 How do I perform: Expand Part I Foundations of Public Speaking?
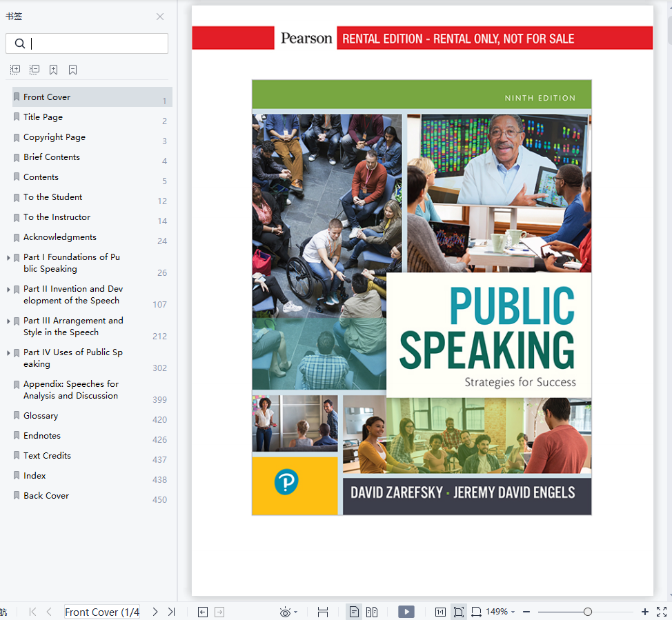pyautogui.click(x=8, y=257)
